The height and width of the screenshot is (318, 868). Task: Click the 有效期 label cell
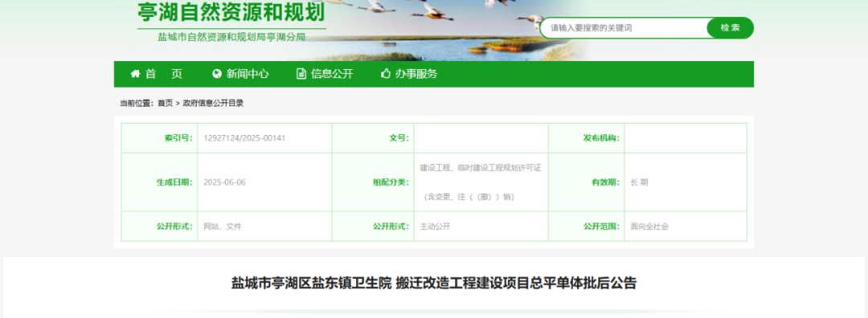tap(587, 182)
